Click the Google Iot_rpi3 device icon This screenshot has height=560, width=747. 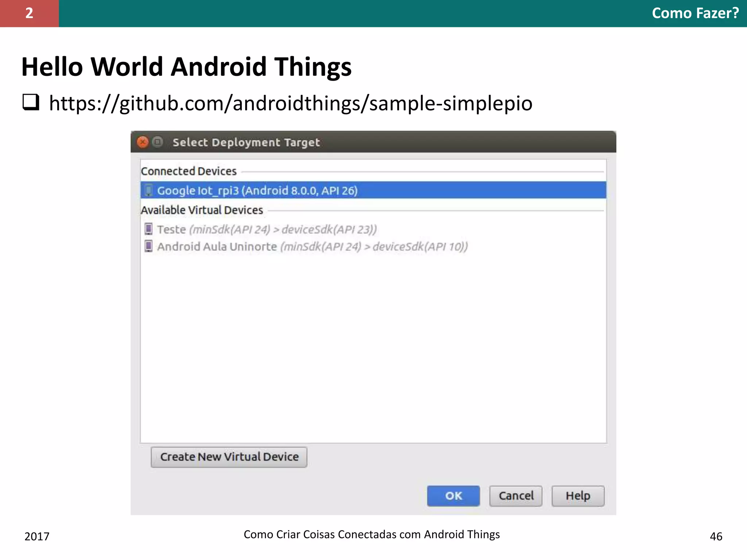pyautogui.click(x=148, y=190)
